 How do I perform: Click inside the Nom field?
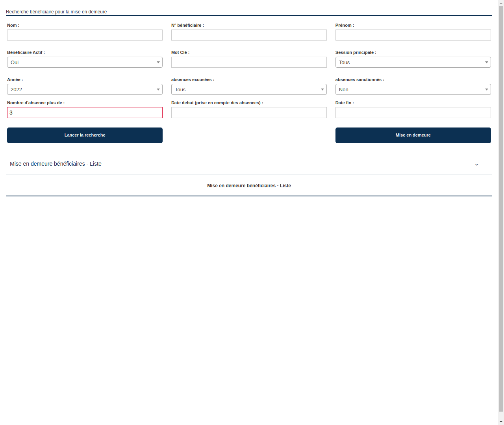tap(85, 35)
